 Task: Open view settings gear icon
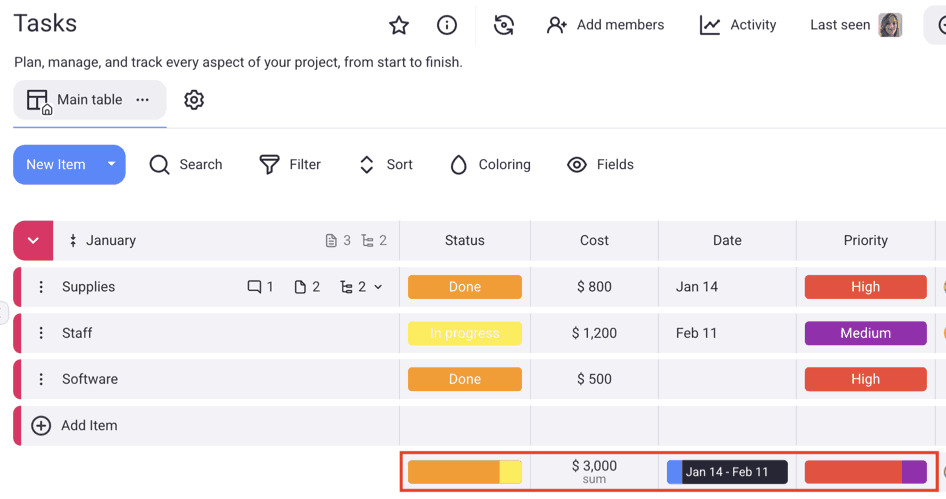194,100
